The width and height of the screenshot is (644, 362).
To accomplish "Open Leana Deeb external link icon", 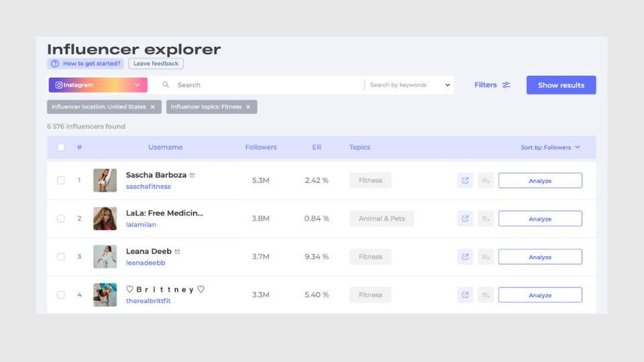I will click(x=465, y=257).
